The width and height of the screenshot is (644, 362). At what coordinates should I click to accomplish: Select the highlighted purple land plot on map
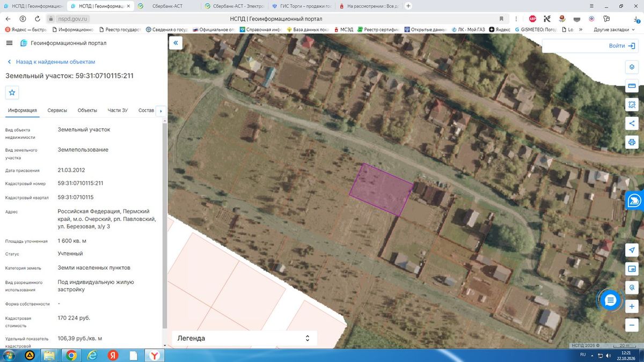click(x=381, y=189)
